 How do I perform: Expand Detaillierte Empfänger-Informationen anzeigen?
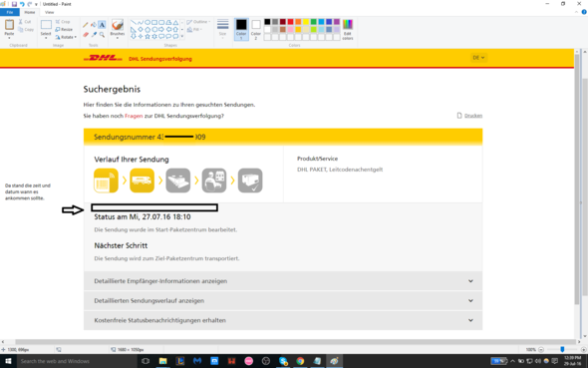coord(283,281)
